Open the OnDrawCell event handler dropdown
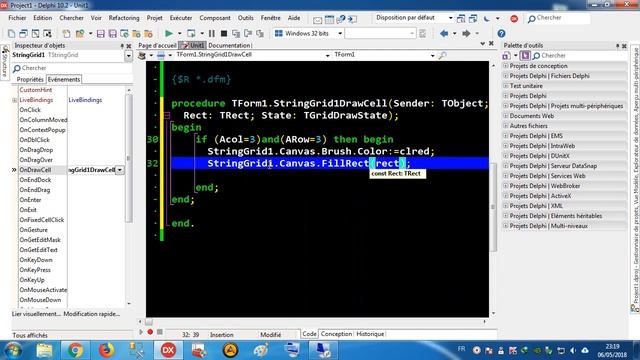Image resolution: width=640 pixels, height=360 pixels. [120, 170]
